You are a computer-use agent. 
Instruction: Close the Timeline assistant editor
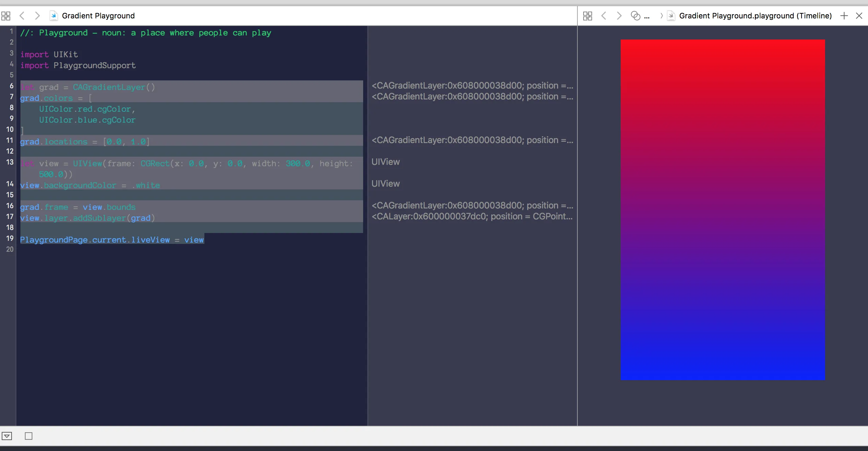point(859,16)
